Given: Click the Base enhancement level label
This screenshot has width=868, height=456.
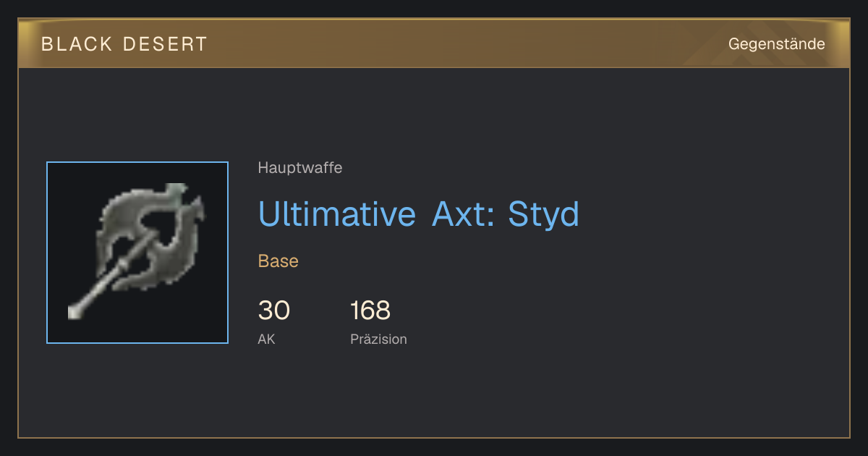Looking at the screenshot, I should point(278,261).
